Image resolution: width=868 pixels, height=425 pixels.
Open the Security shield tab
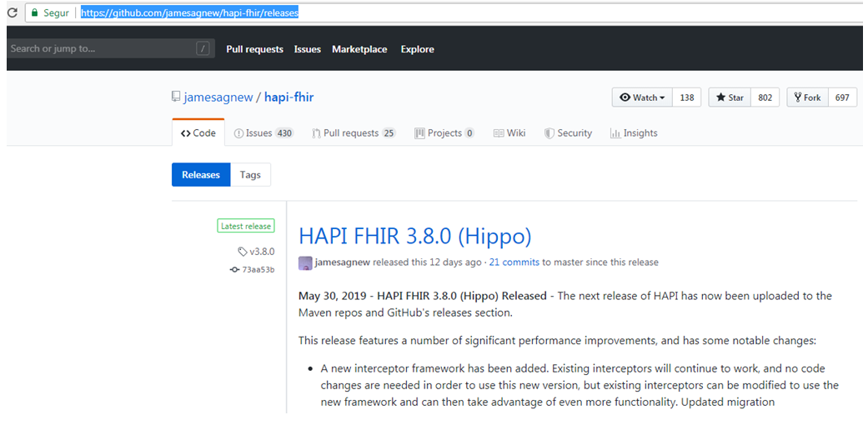click(568, 133)
